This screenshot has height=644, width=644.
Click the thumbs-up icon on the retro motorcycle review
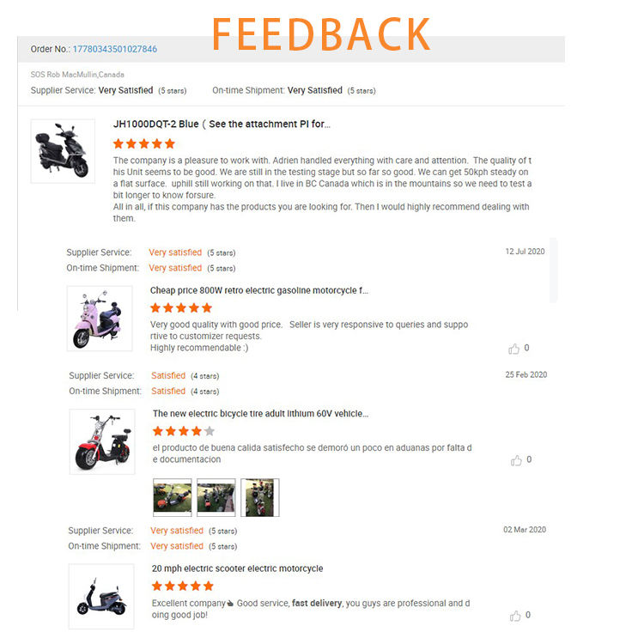pos(513,349)
